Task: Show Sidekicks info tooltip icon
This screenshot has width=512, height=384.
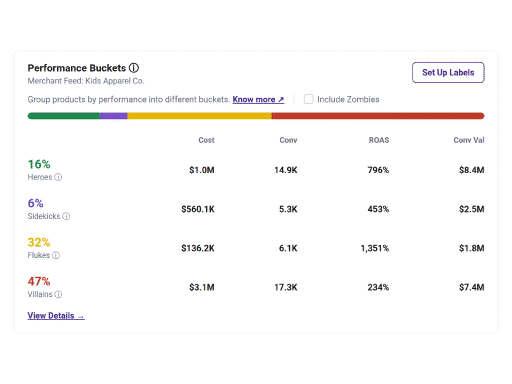Action: (x=66, y=216)
